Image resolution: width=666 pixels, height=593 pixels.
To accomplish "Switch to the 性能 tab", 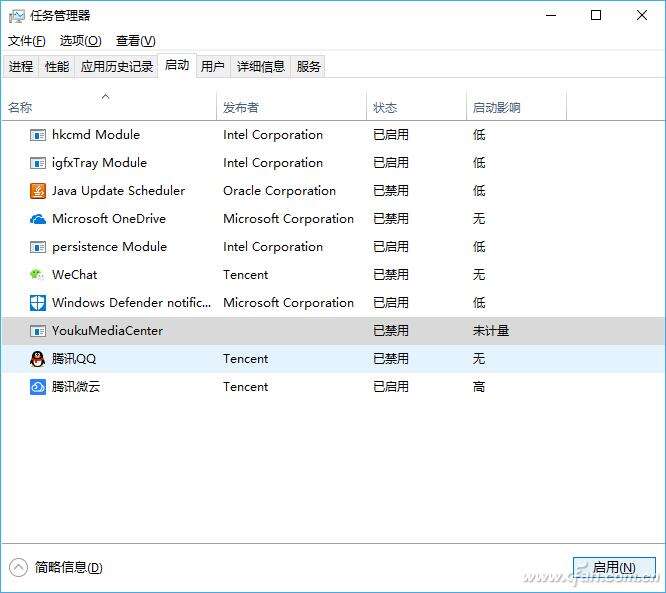I will point(57,67).
